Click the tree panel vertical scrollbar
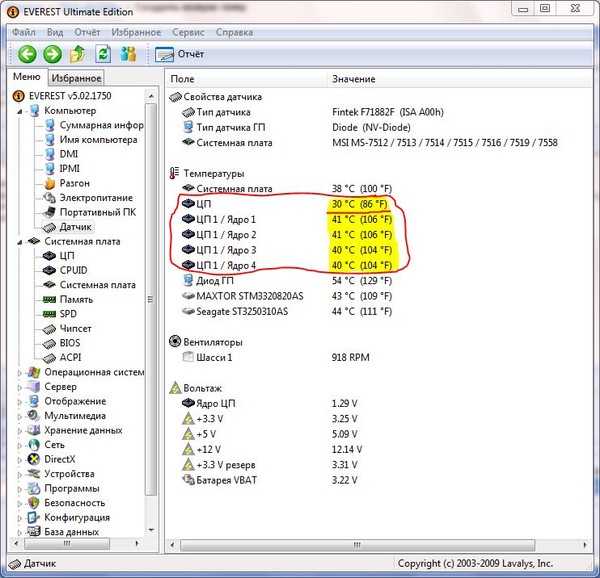Viewport: 600px width, 578px height. click(151, 300)
